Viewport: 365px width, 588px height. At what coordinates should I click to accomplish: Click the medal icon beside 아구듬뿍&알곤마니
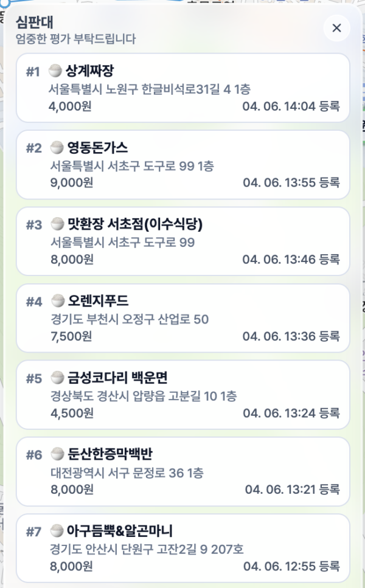56,531
